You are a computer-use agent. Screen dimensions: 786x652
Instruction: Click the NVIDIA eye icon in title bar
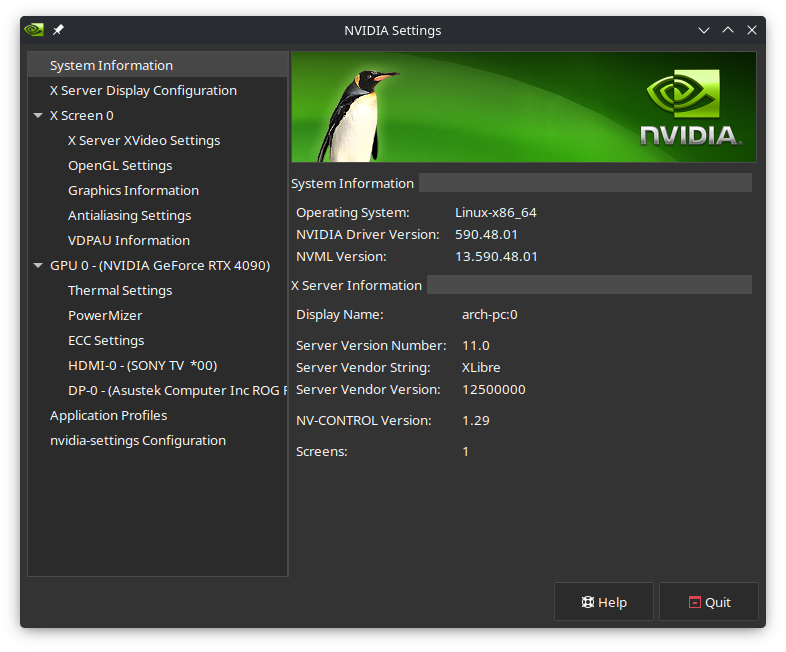(34, 30)
